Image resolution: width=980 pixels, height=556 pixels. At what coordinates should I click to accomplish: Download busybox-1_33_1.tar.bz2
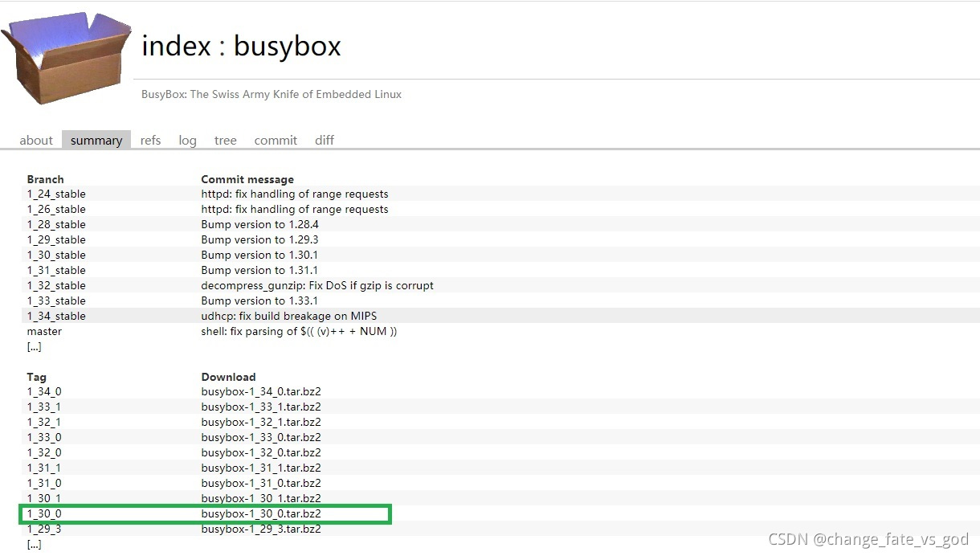[x=261, y=407]
